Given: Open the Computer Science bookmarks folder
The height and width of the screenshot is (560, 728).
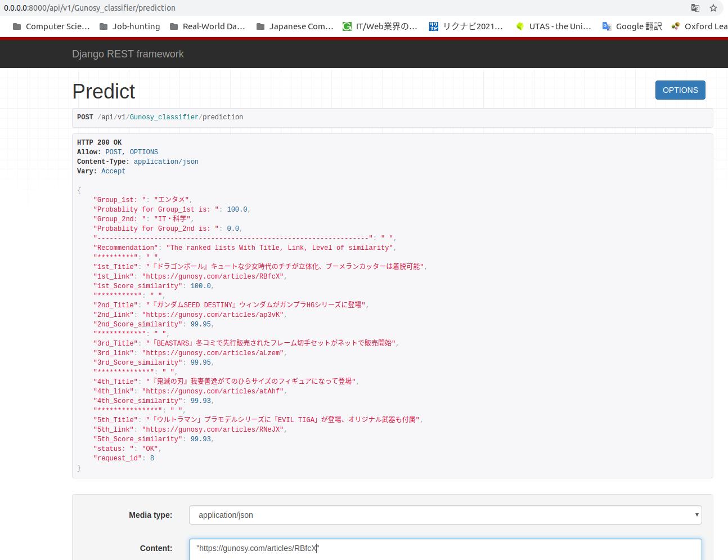Looking at the screenshot, I should 51,26.
